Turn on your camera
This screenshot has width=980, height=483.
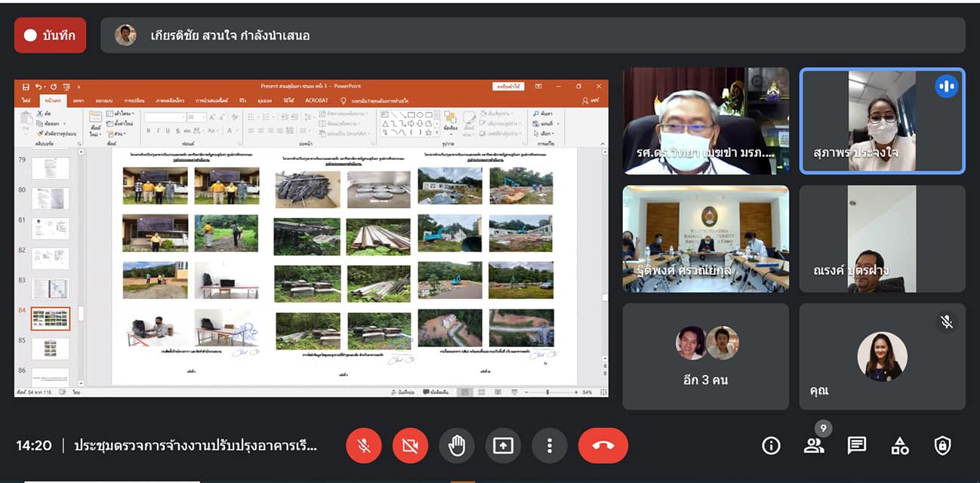pos(410,445)
